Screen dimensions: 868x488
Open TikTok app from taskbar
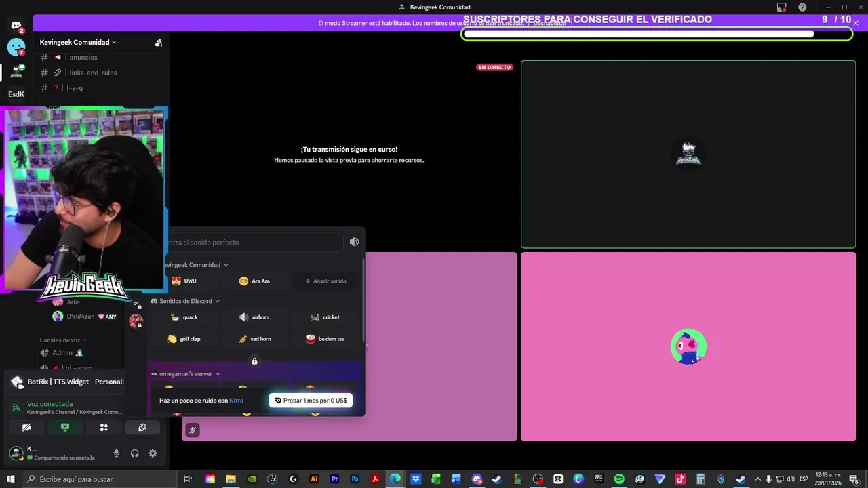(x=680, y=479)
